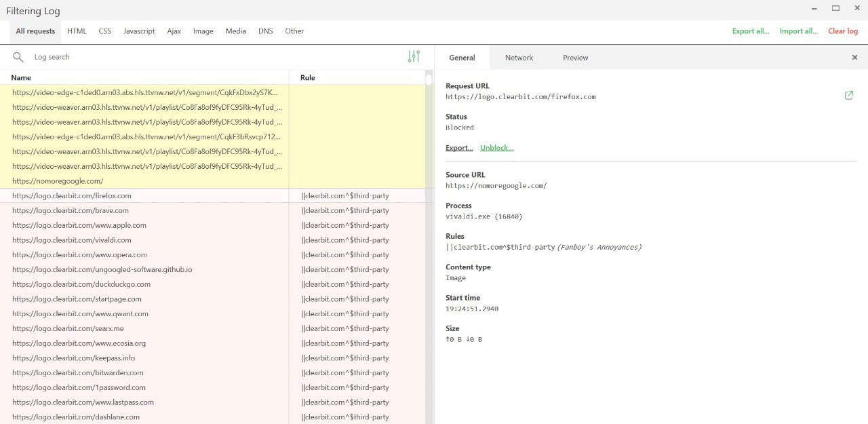Click the vivaldi.exe (16840) process text
The height and width of the screenshot is (424, 868).
pos(484,216)
